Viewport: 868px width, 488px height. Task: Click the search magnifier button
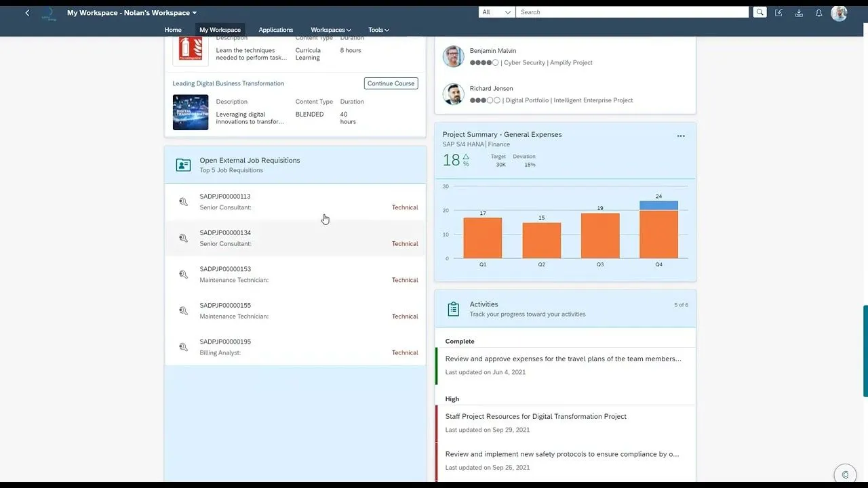759,12
